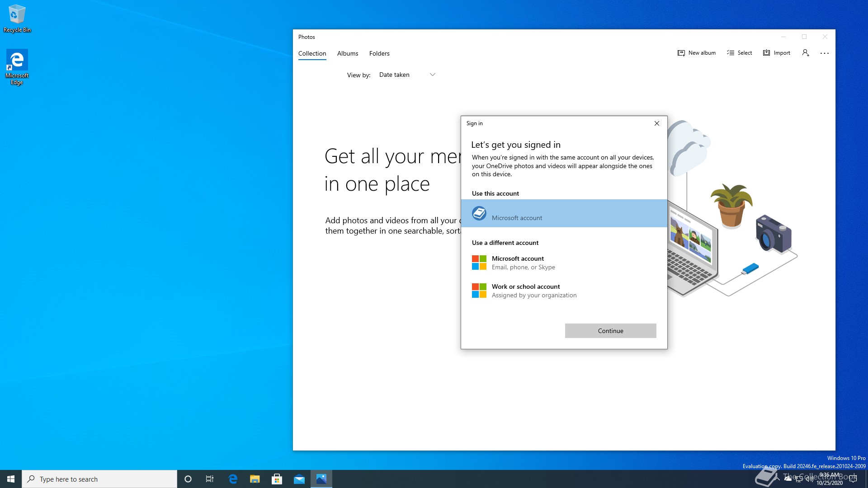Click the Select button in Photos toolbar
868x488 pixels.
740,53
